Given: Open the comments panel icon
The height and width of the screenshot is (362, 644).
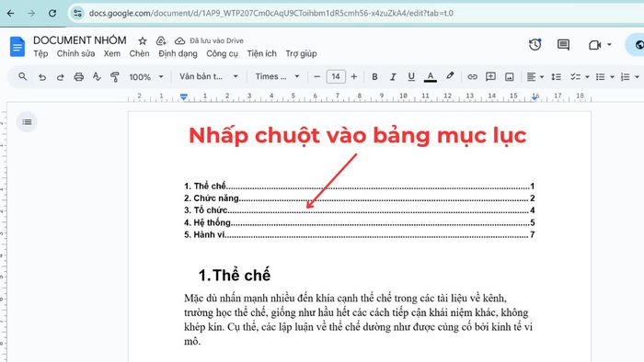Looking at the screenshot, I should (x=563, y=45).
